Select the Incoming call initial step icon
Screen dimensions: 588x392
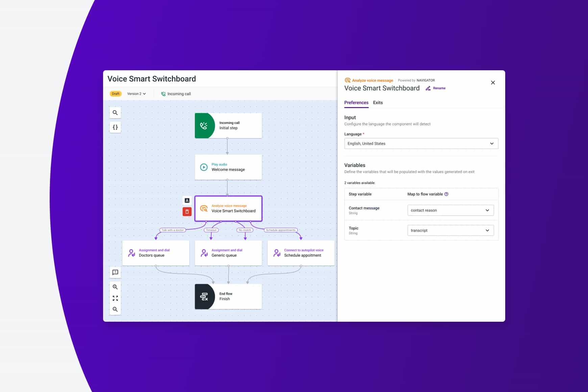tap(203, 125)
